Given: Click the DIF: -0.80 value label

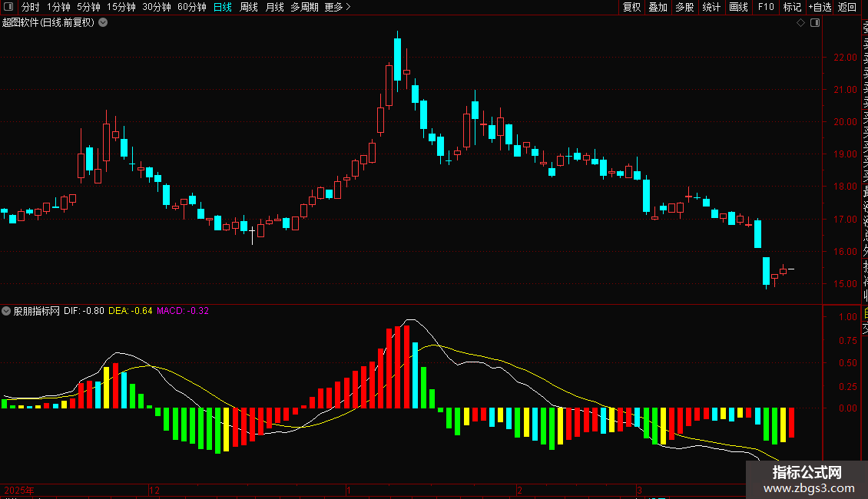Looking at the screenshot, I should (x=84, y=311).
